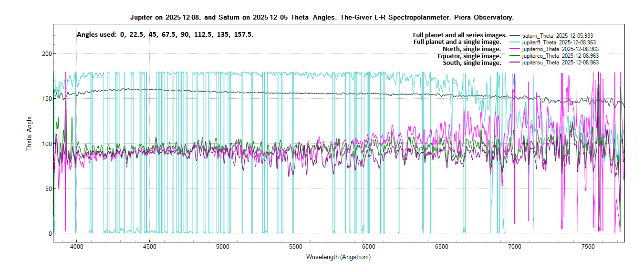Click the 200 tick on theta axis

pyautogui.click(x=45, y=54)
